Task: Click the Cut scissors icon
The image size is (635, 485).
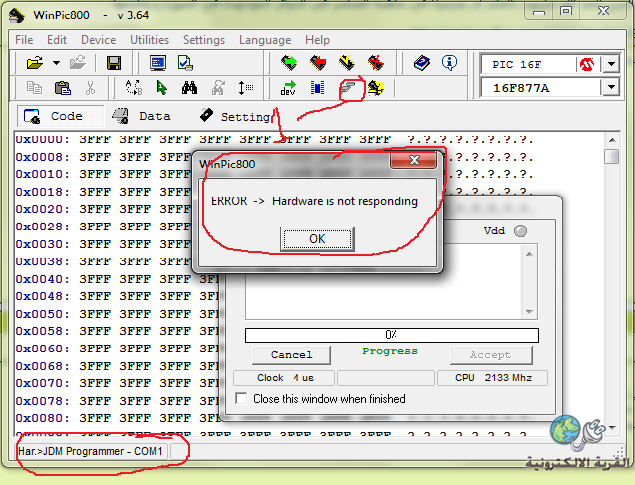Action: click(90, 87)
